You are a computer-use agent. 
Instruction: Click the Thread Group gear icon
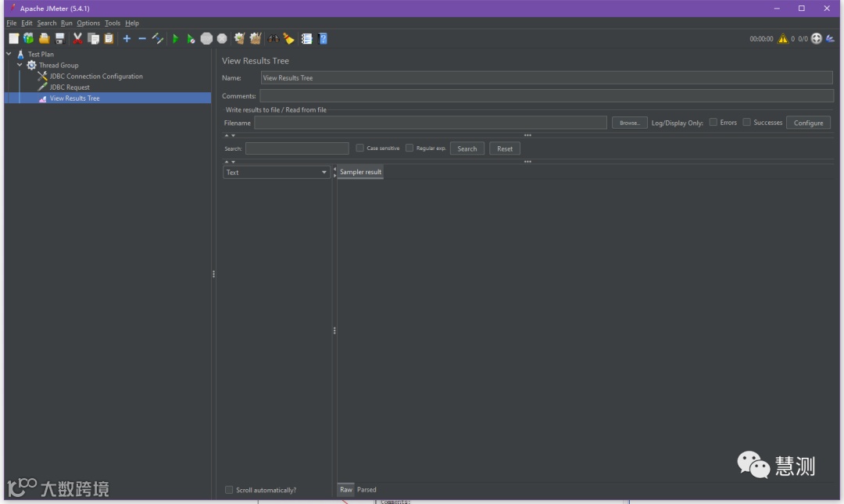tap(32, 65)
